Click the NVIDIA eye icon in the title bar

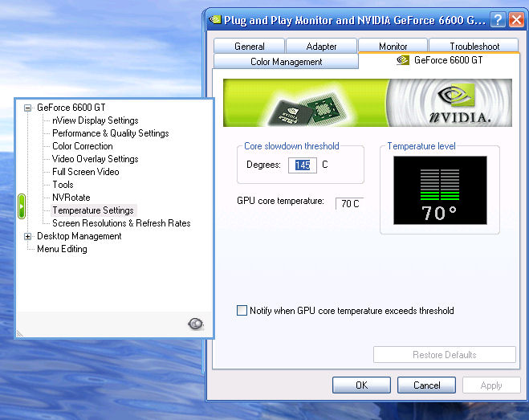215,19
